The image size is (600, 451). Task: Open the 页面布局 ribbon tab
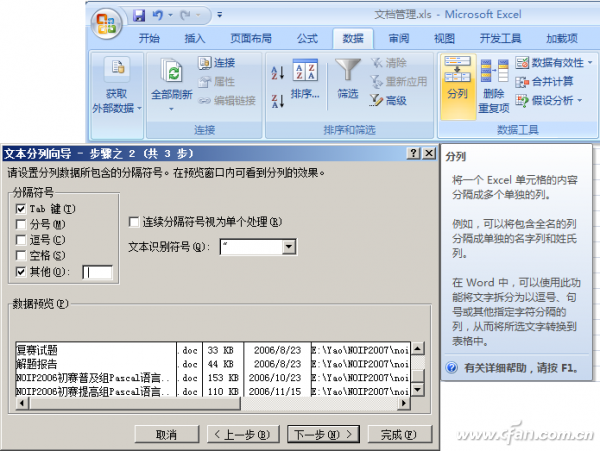tap(251, 38)
